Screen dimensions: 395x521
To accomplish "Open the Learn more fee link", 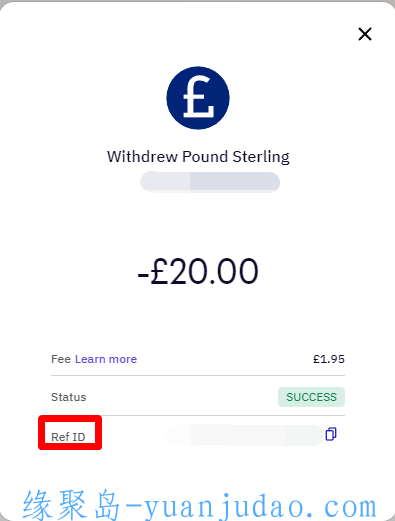I will [x=106, y=359].
